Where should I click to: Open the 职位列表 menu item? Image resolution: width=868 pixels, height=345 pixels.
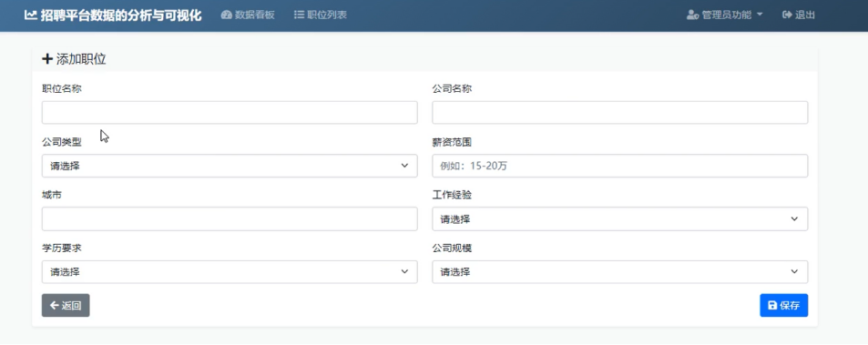(x=321, y=15)
